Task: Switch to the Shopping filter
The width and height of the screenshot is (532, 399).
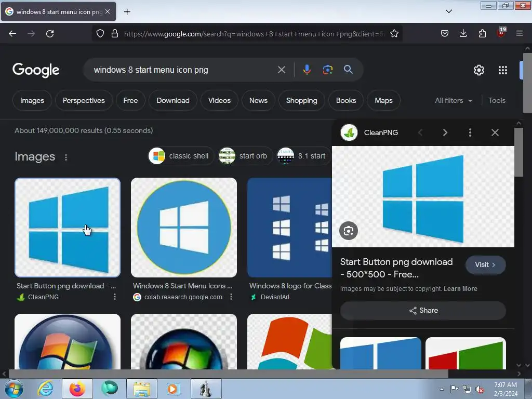Action: click(302, 100)
